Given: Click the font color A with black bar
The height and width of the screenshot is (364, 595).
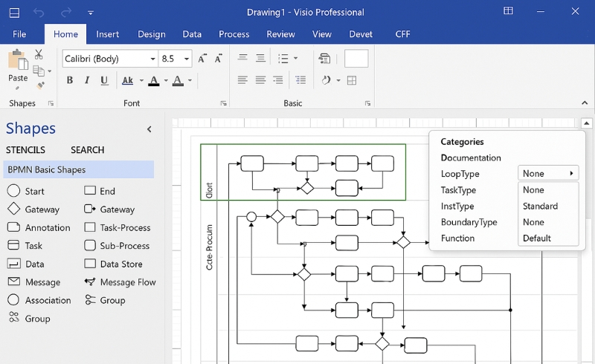Looking at the screenshot, I should click(154, 80).
